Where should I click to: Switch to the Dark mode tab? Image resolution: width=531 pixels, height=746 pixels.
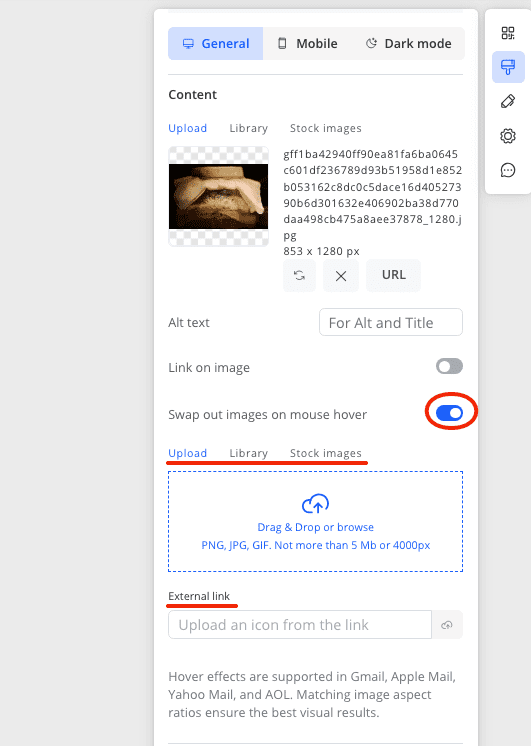tap(408, 44)
